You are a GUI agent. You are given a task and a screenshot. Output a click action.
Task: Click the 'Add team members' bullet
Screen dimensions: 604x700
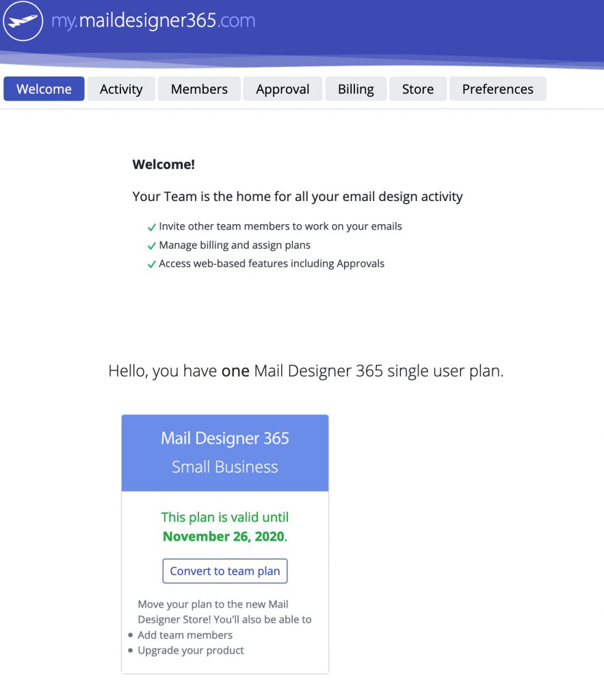tap(185, 635)
